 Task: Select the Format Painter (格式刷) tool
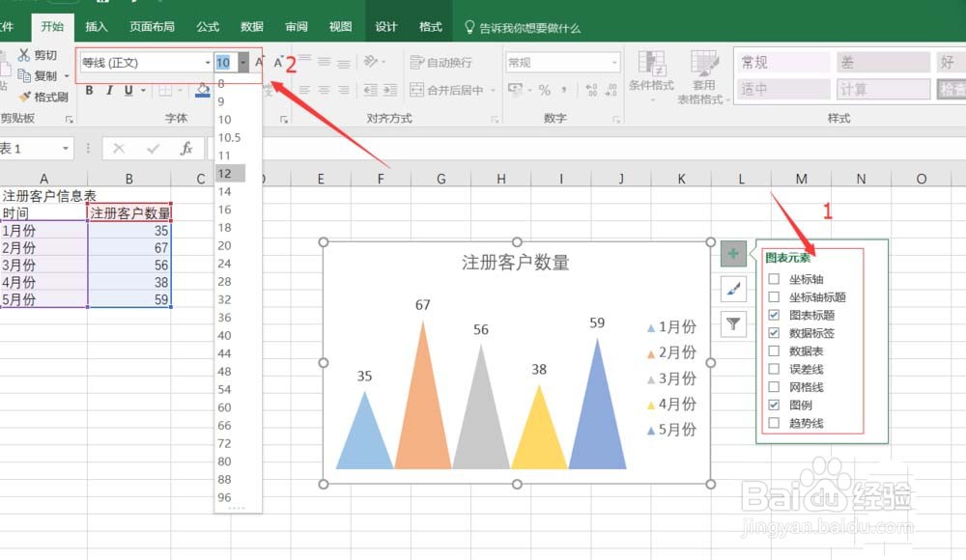click(45, 97)
